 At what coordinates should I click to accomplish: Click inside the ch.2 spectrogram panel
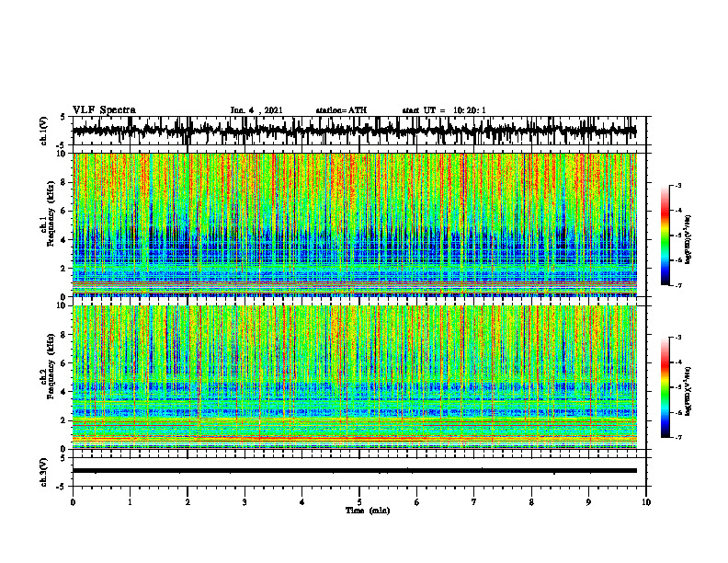(x=354, y=377)
